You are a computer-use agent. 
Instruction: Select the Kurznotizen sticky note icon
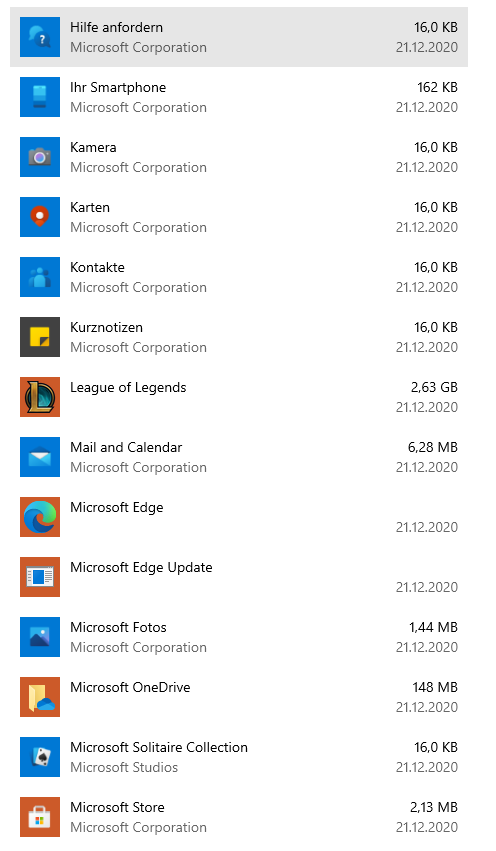point(40,337)
